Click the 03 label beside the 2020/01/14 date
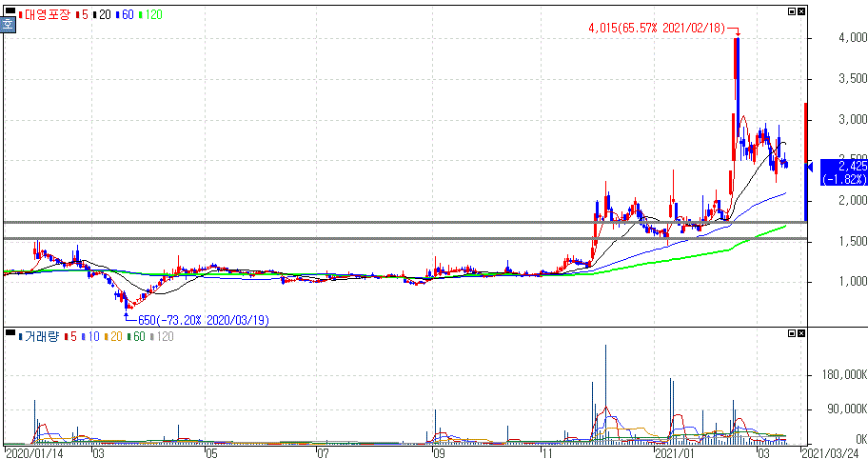 98,453
